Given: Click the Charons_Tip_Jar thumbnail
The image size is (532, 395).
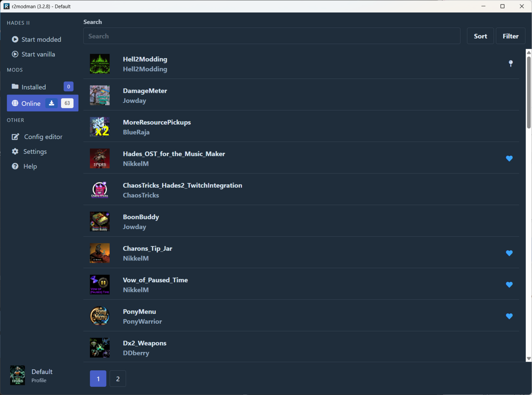Looking at the screenshot, I should pos(100,253).
